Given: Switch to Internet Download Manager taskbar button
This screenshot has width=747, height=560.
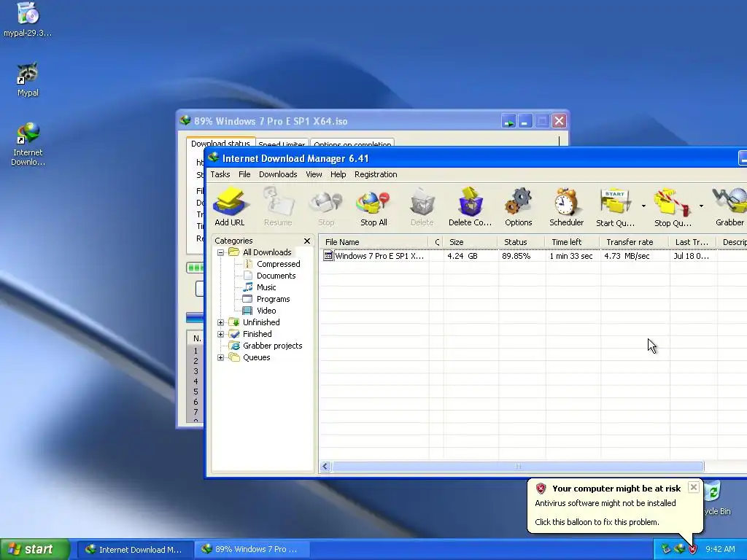Looking at the screenshot, I should click(x=135, y=550).
